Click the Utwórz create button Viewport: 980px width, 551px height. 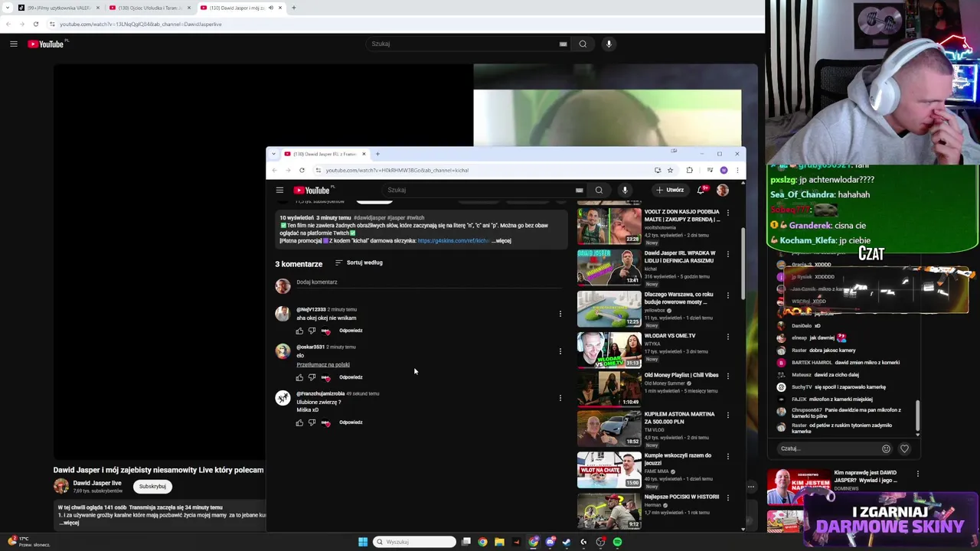pos(669,190)
